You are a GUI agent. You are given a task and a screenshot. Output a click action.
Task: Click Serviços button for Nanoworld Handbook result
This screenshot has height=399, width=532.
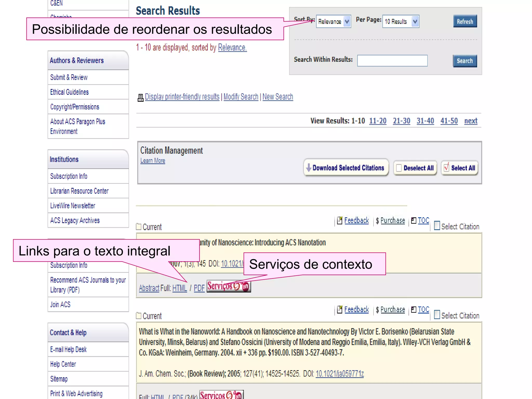(222, 395)
